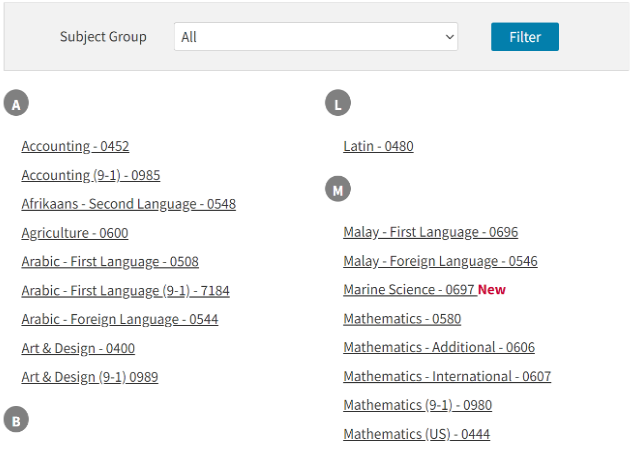This screenshot has height=450, width=631.
Task: Select the letter A section badge
Action: (x=16, y=103)
